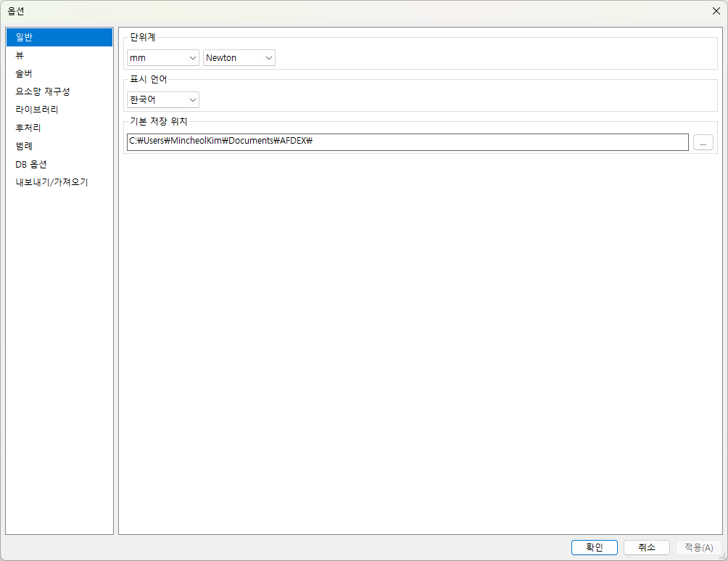728x561 pixels.
Task: Click the mm dropdown arrow chevron
Action: (x=193, y=57)
